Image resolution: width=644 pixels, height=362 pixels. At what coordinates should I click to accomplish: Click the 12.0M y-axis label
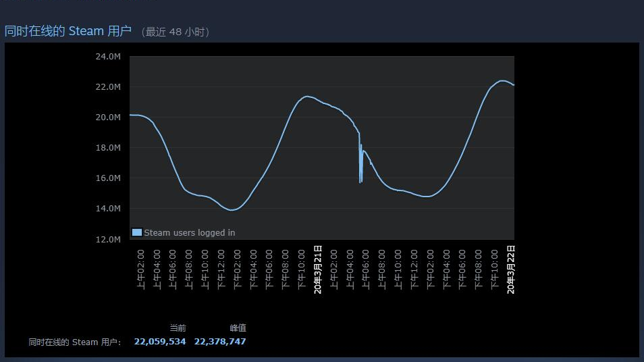(108, 239)
